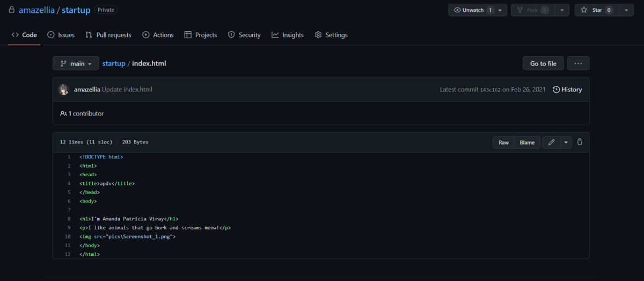Screen dimensions: 644x281
Task: Open the Security tab
Action: click(x=244, y=35)
